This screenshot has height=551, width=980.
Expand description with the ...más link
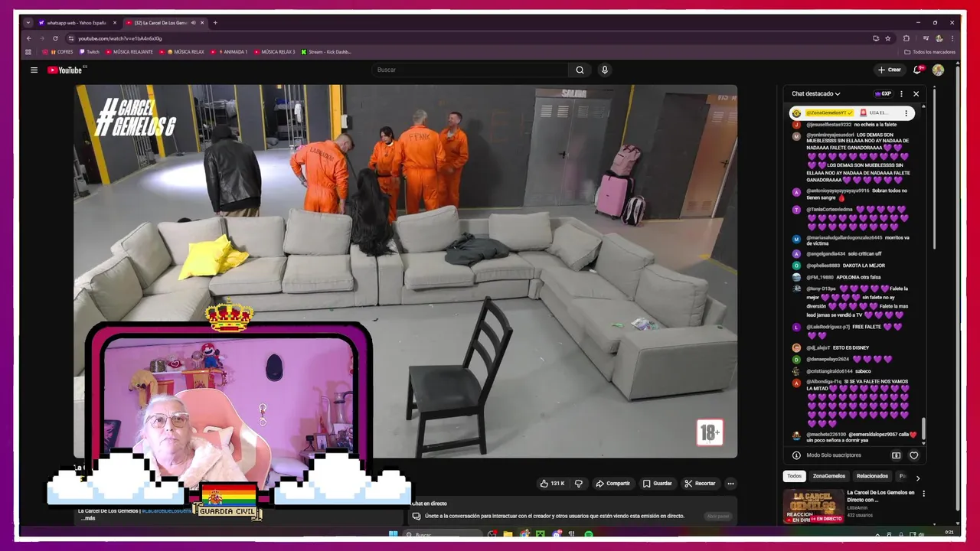(87, 518)
